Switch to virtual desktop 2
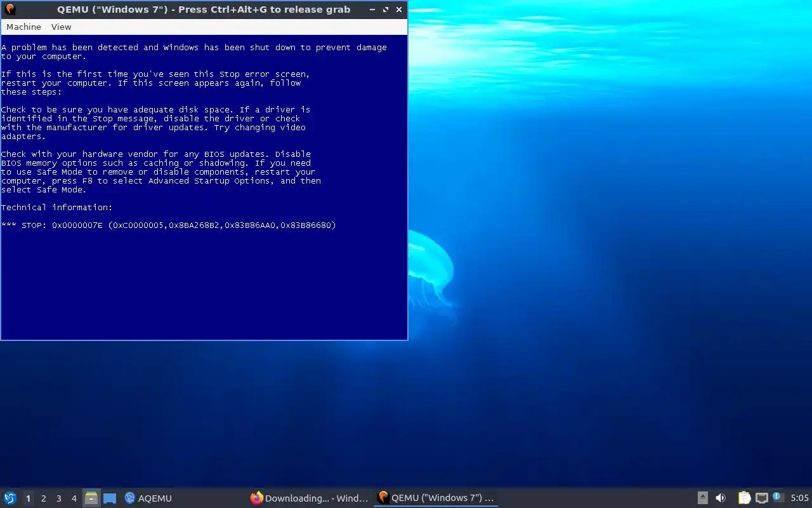 click(x=43, y=498)
